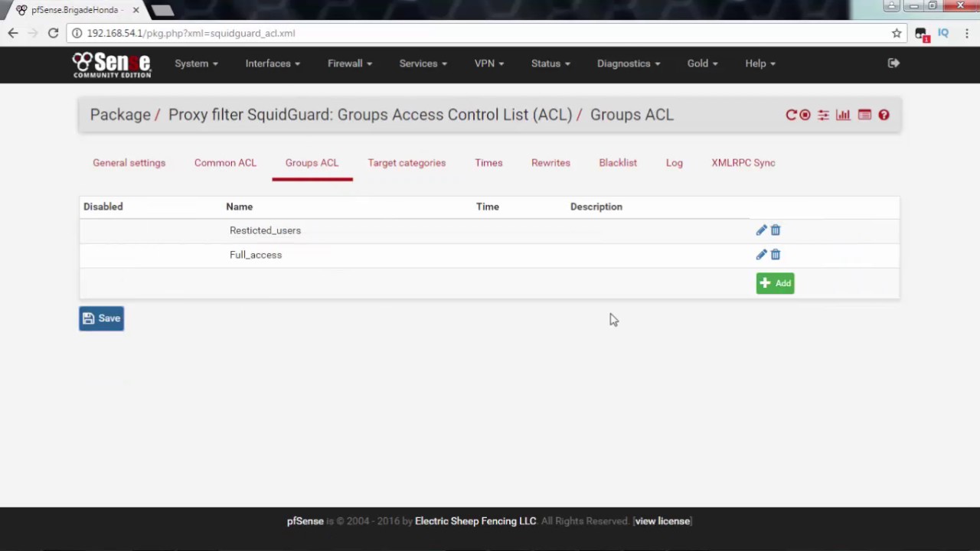980x551 pixels.
Task: Expand the VPN menu
Action: click(x=489, y=64)
